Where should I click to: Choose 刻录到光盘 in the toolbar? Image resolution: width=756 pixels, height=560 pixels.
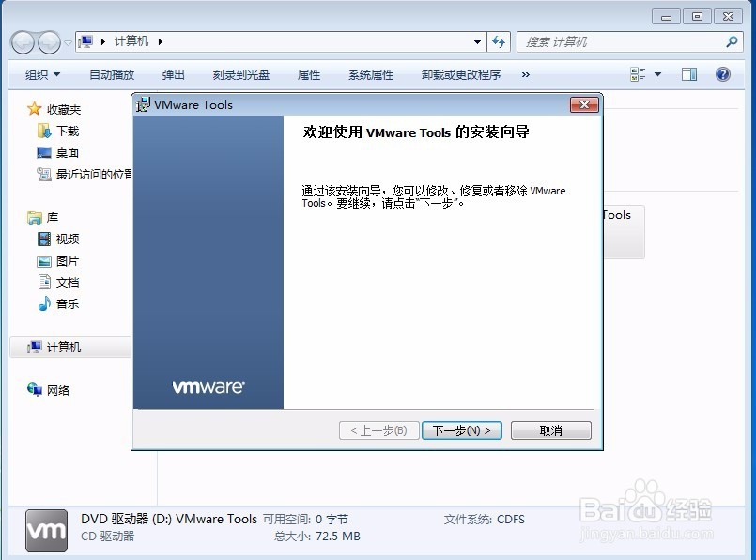[x=241, y=75]
